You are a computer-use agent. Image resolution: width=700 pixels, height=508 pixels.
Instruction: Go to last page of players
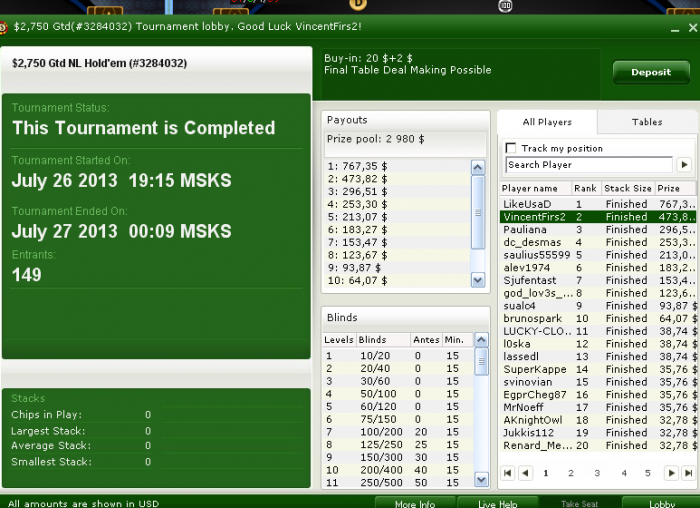click(688, 473)
